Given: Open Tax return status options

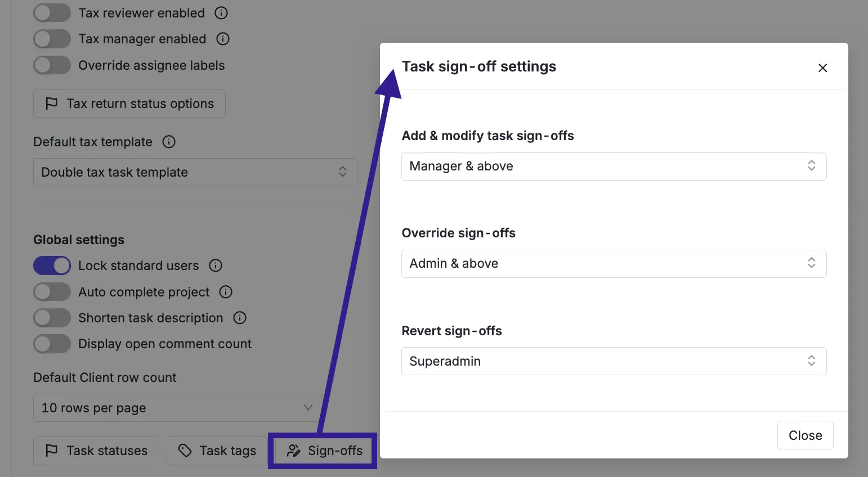Looking at the screenshot, I should 129,103.
